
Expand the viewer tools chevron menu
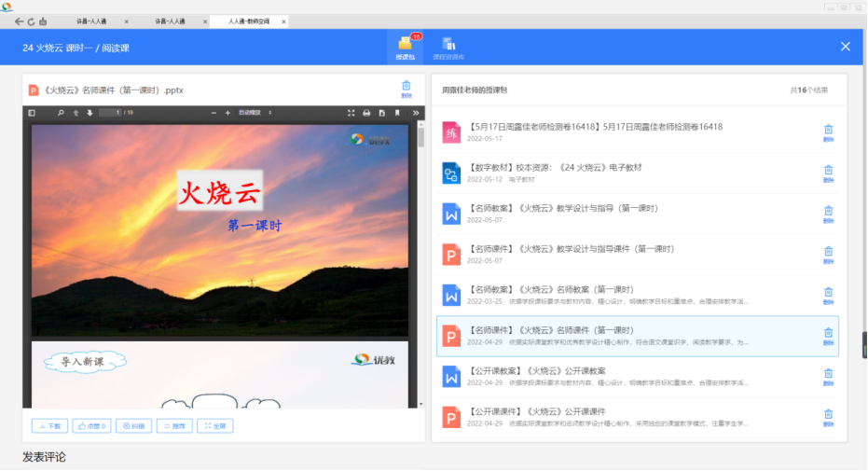[x=415, y=113]
